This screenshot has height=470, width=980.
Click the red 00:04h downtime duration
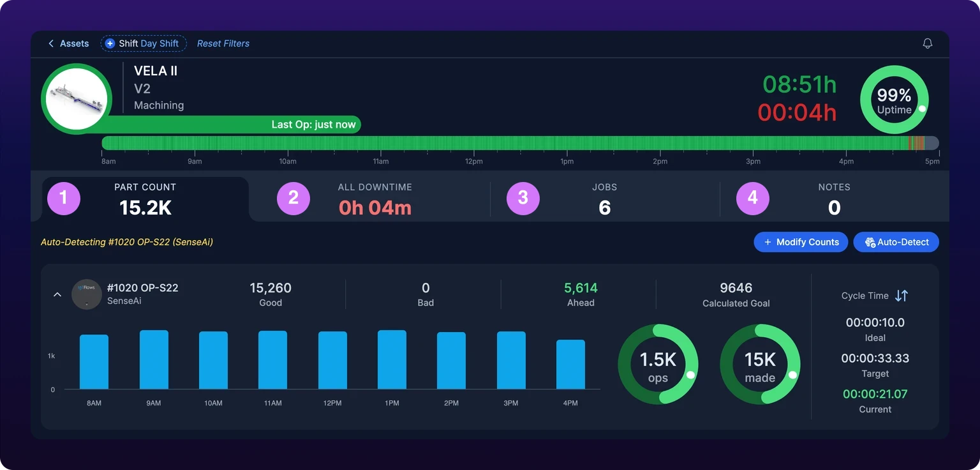pyautogui.click(x=797, y=112)
